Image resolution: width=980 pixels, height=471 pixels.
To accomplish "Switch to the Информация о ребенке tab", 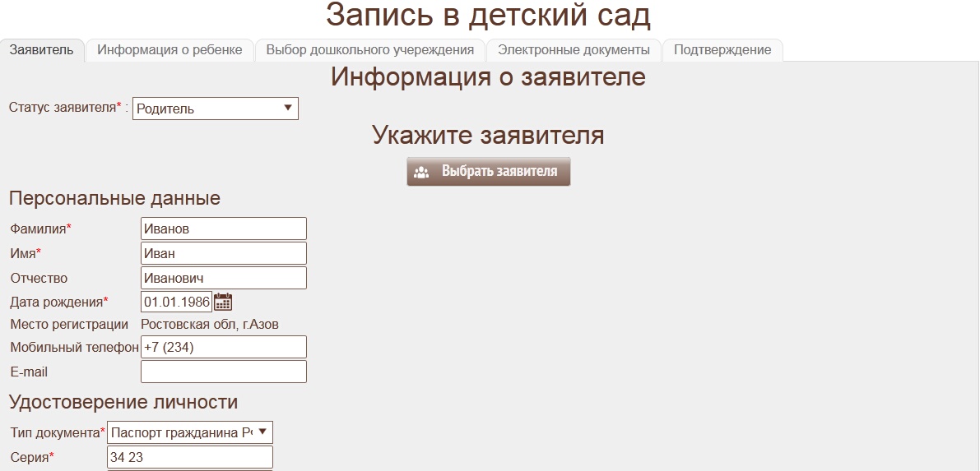I will pyautogui.click(x=170, y=50).
